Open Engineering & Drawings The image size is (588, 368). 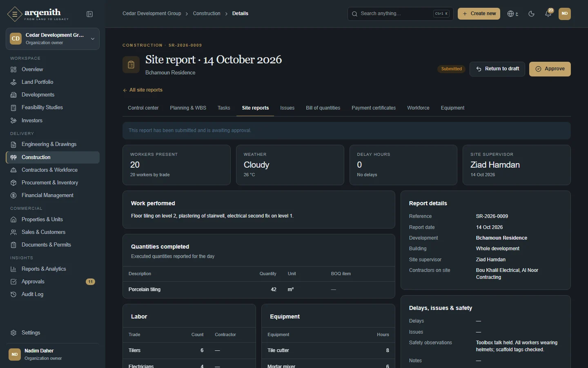pyautogui.click(x=53, y=144)
